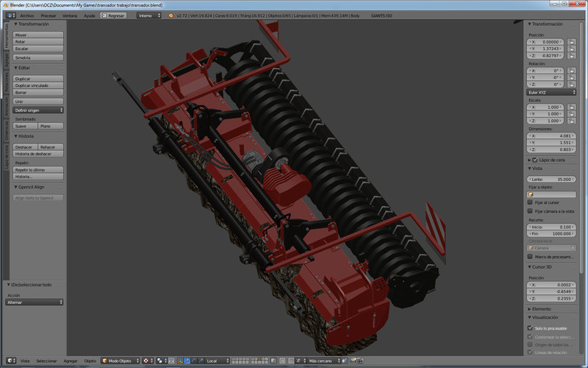
Task: Toggle the 3D manipulator widget icon
Action: tap(179, 361)
